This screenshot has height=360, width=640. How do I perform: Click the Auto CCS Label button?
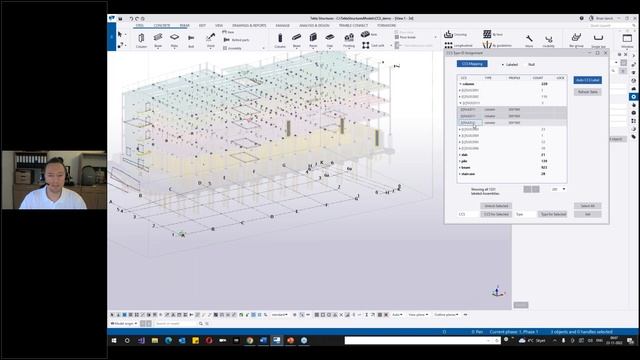pyautogui.click(x=587, y=80)
